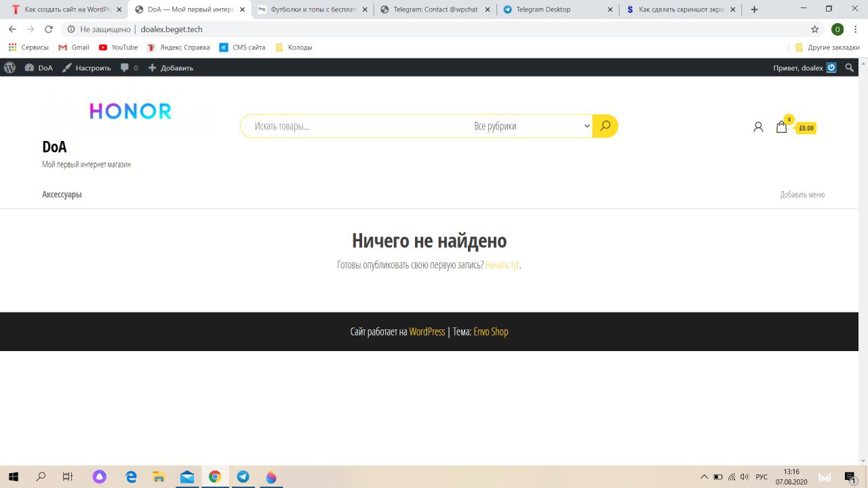Viewport: 868px width, 488px height.
Task: Click the yellow search submit button
Action: 605,126
